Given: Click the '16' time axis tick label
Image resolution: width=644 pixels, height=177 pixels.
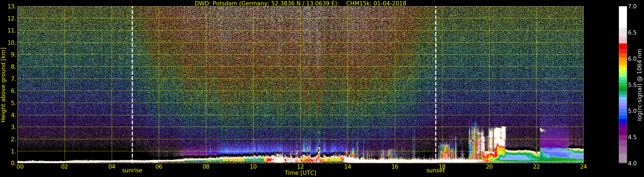Looking at the screenshot, I should pyautogui.click(x=395, y=167).
